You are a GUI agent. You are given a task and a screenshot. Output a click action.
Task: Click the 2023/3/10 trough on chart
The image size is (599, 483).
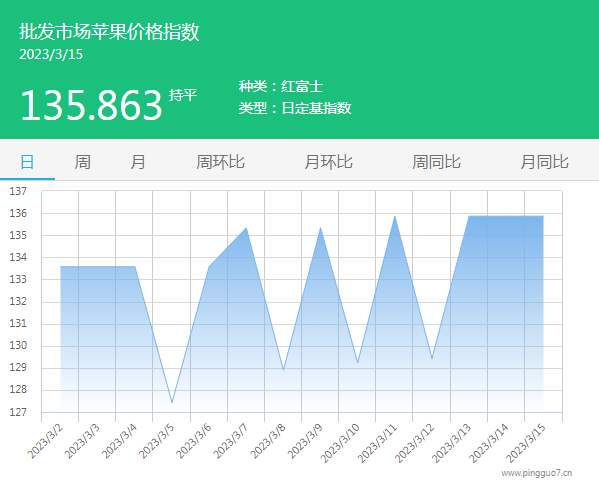tap(358, 362)
